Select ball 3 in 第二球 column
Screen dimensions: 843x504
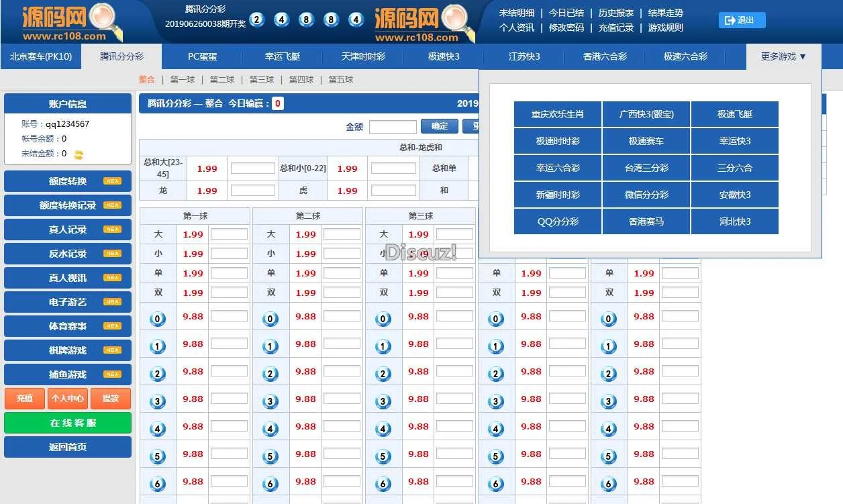[270, 402]
